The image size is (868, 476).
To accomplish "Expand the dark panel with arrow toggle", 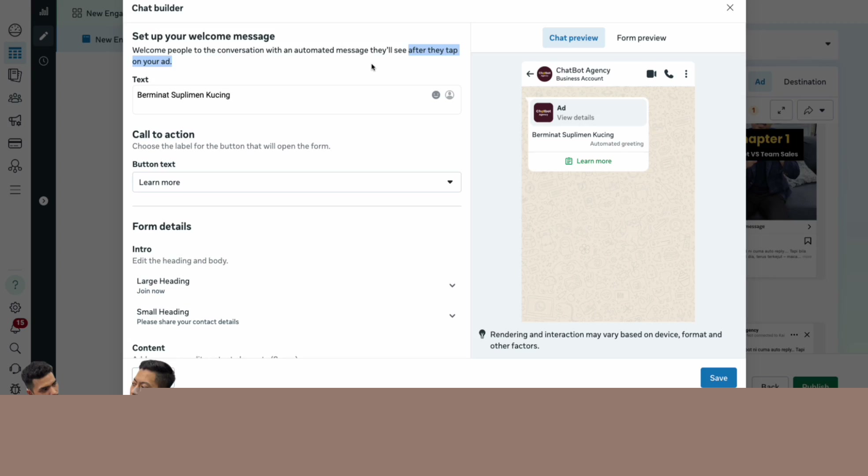I will point(43,201).
